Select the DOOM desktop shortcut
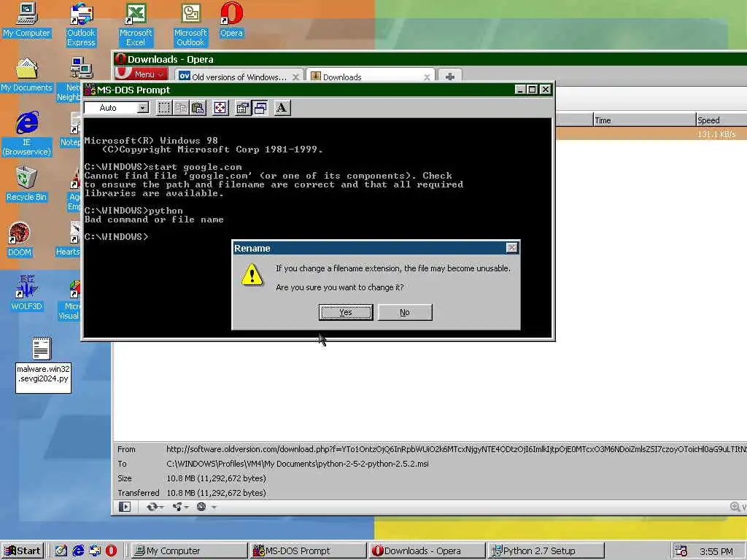The height and width of the screenshot is (560, 747). (x=20, y=239)
